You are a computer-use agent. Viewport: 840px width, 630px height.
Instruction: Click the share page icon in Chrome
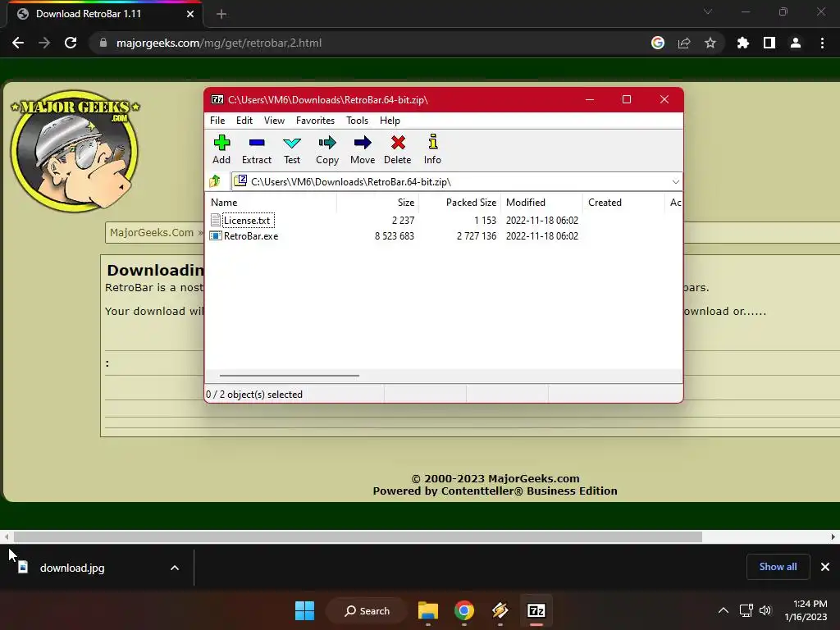click(x=684, y=43)
